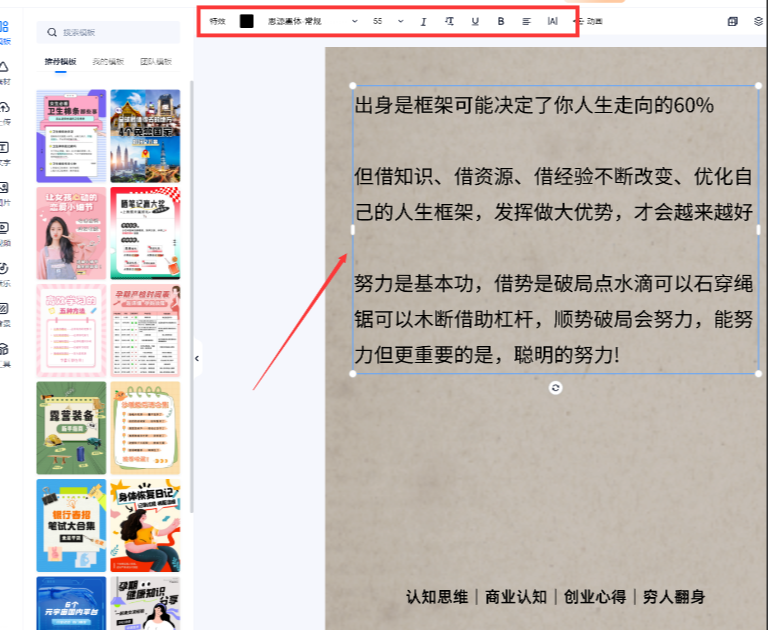The width and height of the screenshot is (768, 630).
Task: Toggle underline formatting
Action: pos(475,21)
